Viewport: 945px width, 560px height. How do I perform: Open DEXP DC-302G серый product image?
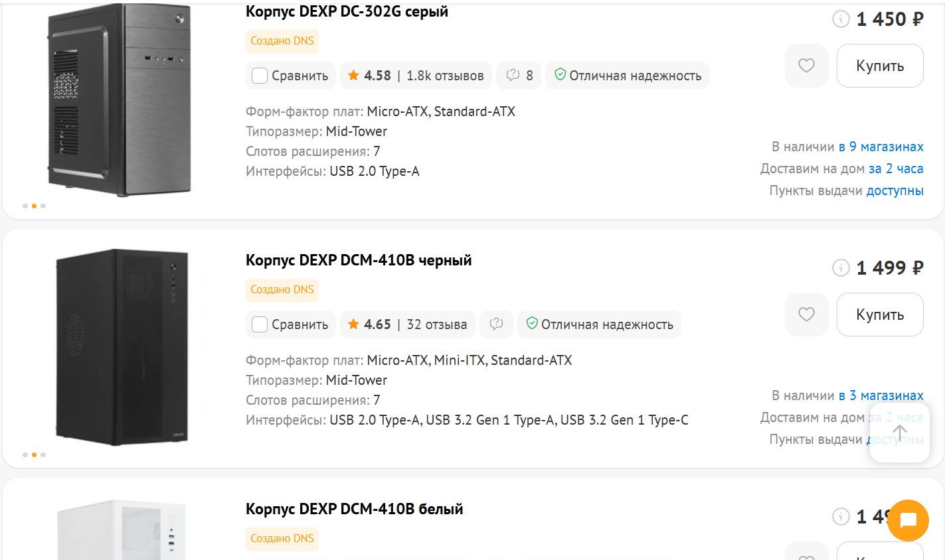(120, 100)
